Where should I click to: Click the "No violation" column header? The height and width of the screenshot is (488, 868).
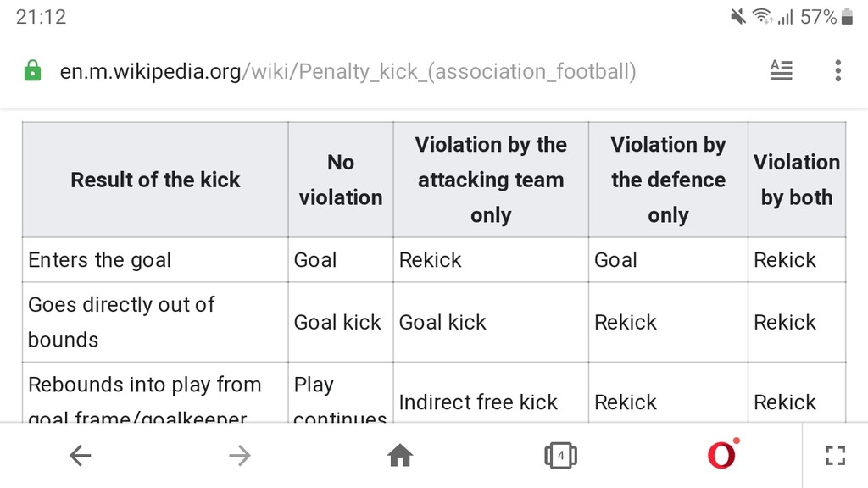click(x=341, y=180)
